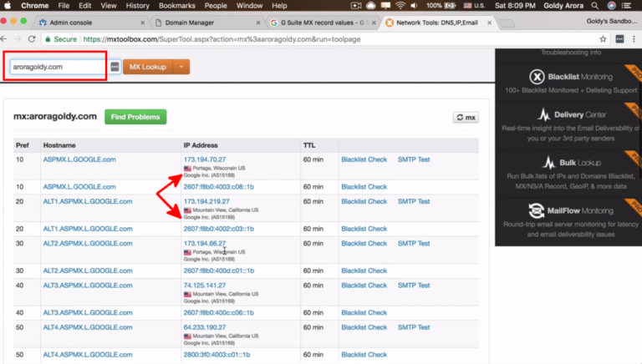
Task: Open ASPMX.L.GOOGLE.com link in 173.194.70.27 row
Action: point(79,159)
